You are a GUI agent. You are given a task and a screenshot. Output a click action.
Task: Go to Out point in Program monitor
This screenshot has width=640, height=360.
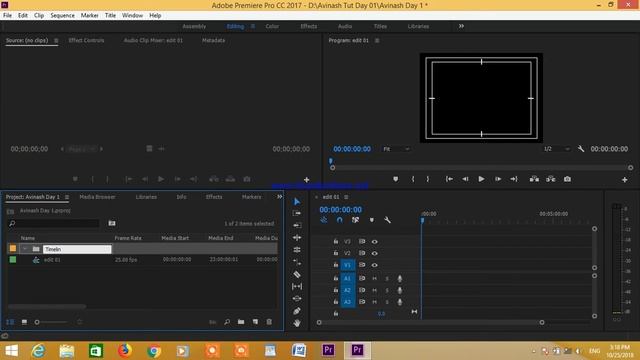pos(514,179)
